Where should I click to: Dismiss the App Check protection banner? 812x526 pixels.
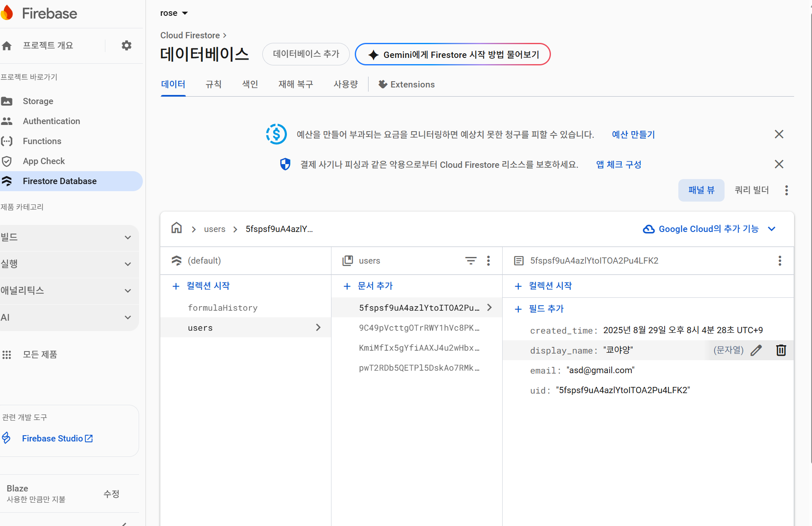click(779, 164)
